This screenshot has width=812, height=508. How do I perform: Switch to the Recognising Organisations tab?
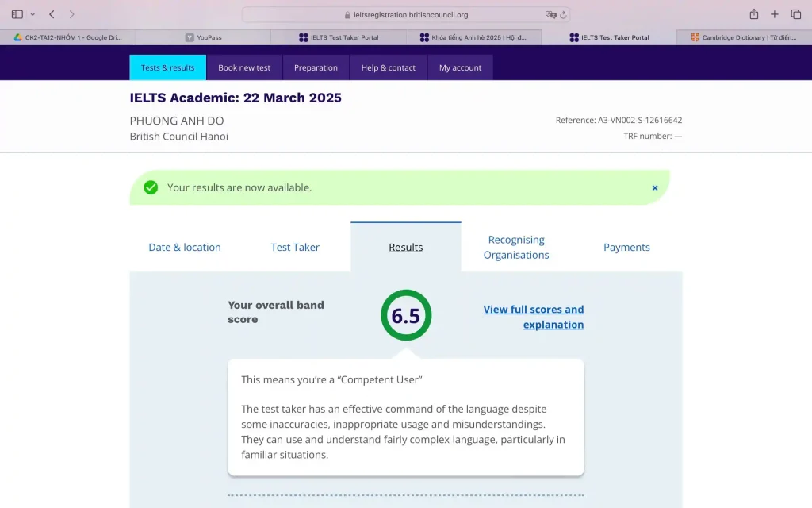516,247
